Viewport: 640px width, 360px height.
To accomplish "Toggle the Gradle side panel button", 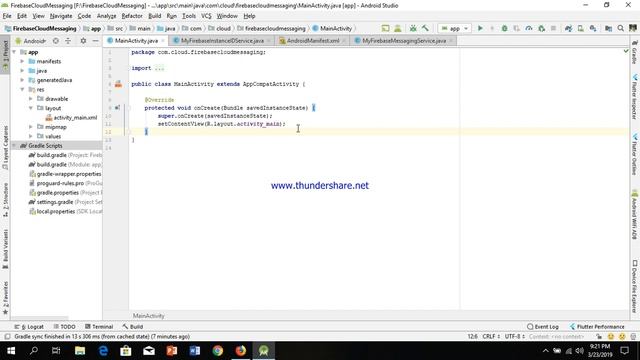I will click(635, 52).
